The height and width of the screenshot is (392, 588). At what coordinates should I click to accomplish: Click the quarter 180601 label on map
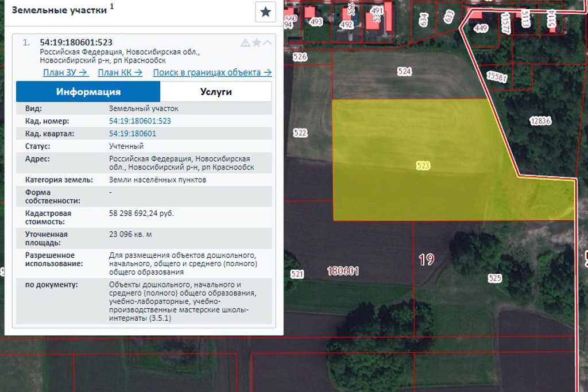click(343, 271)
